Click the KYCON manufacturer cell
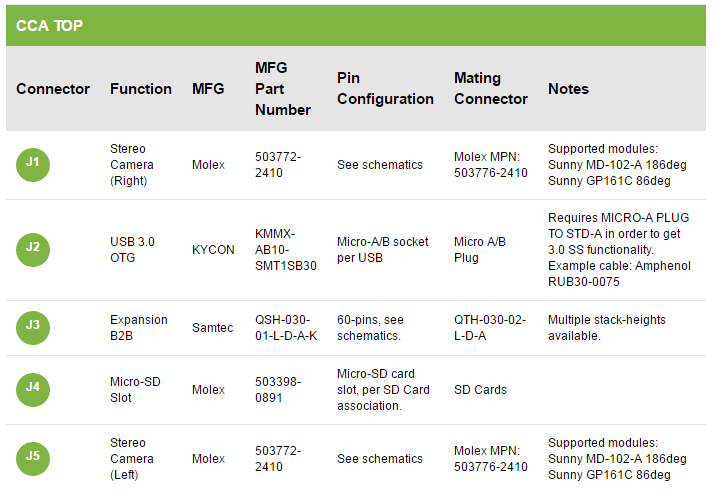 [x=213, y=249]
